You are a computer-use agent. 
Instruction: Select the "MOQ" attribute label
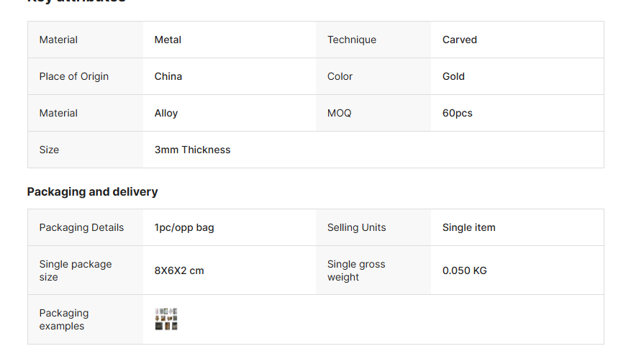click(x=340, y=113)
